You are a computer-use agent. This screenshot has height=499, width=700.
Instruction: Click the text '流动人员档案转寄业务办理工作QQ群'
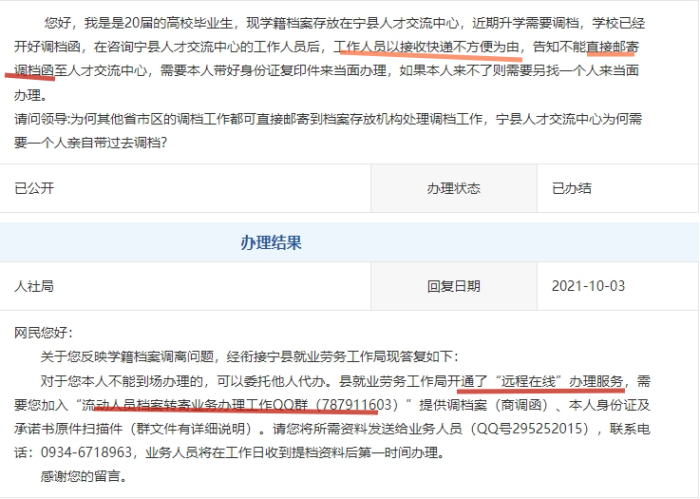195,405
